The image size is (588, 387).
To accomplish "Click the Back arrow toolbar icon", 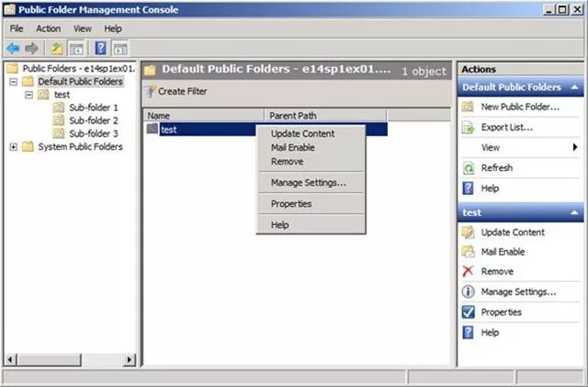I will coord(13,49).
